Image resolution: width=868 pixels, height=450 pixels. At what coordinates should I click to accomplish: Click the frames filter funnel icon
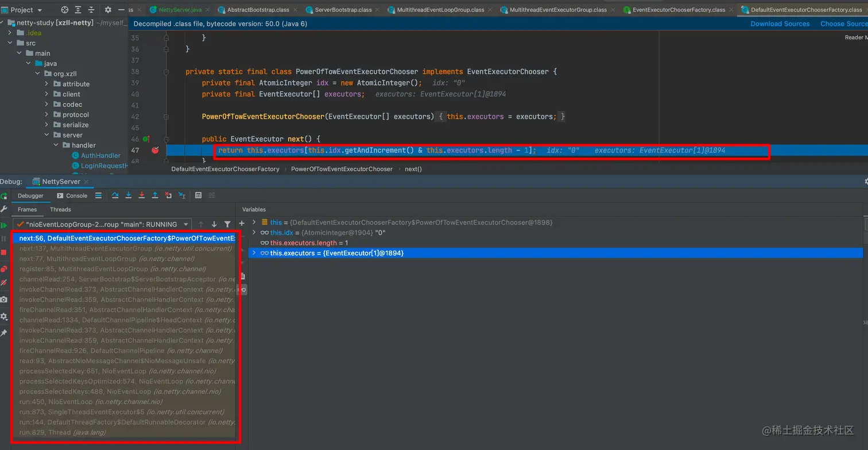point(227,224)
